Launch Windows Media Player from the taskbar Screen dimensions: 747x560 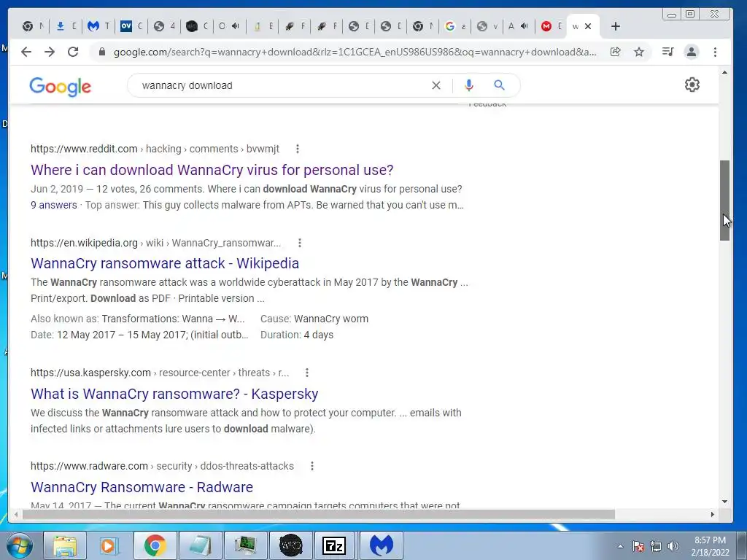(109, 545)
